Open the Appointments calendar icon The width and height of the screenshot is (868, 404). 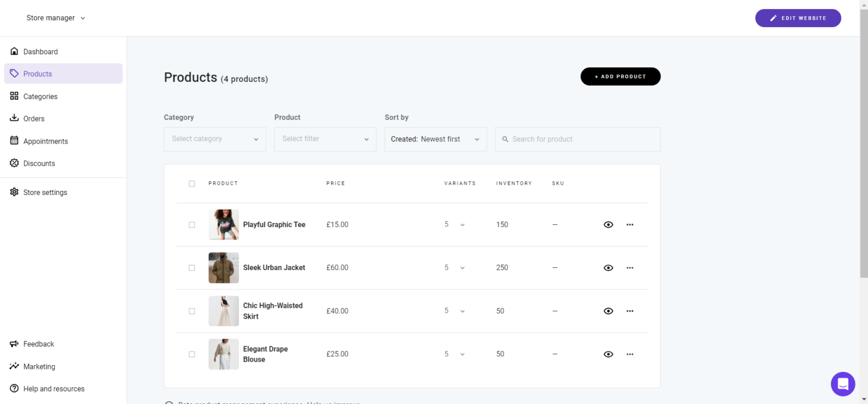pyautogui.click(x=14, y=141)
